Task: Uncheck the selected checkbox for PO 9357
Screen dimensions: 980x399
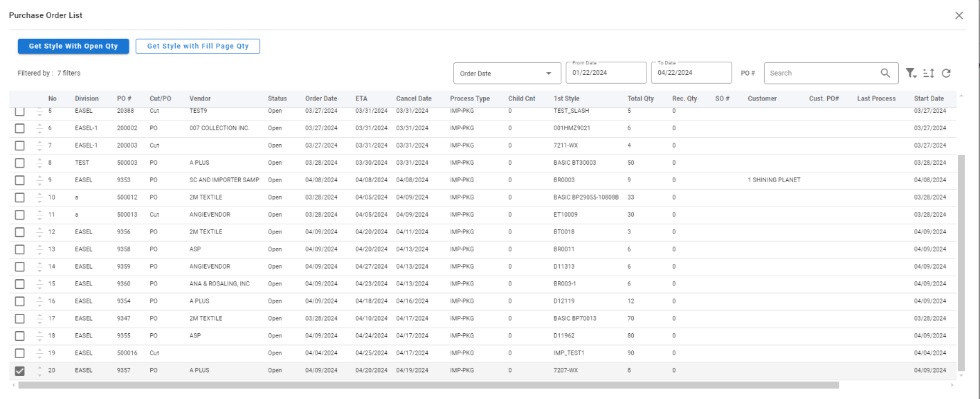Action: (x=19, y=371)
